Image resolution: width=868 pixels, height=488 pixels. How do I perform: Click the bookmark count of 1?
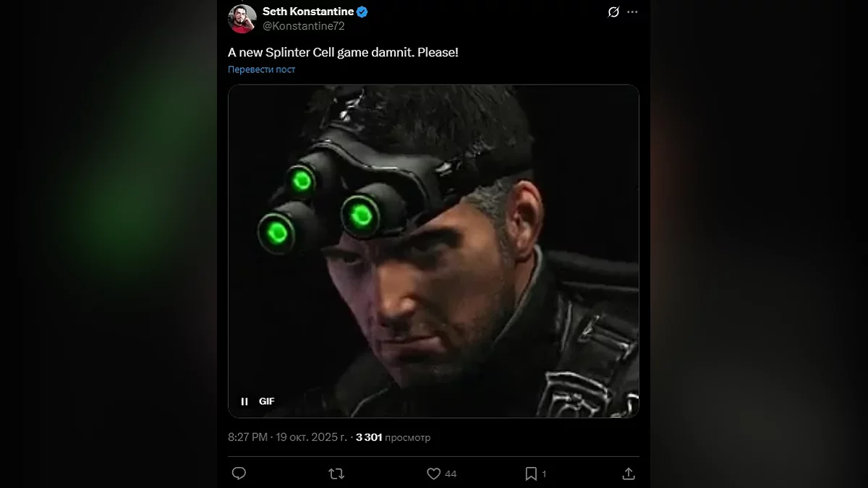point(544,474)
